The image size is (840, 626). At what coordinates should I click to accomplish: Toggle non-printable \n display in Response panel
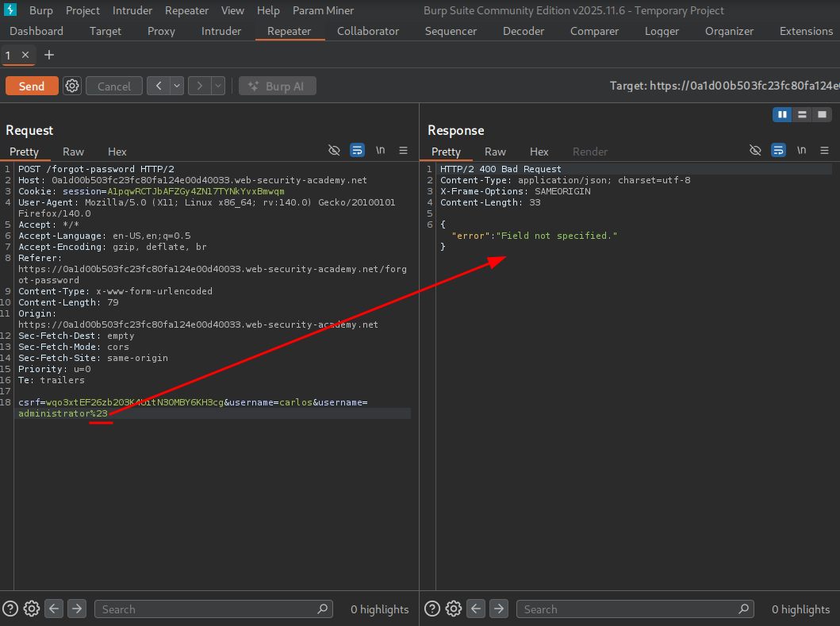pos(801,151)
